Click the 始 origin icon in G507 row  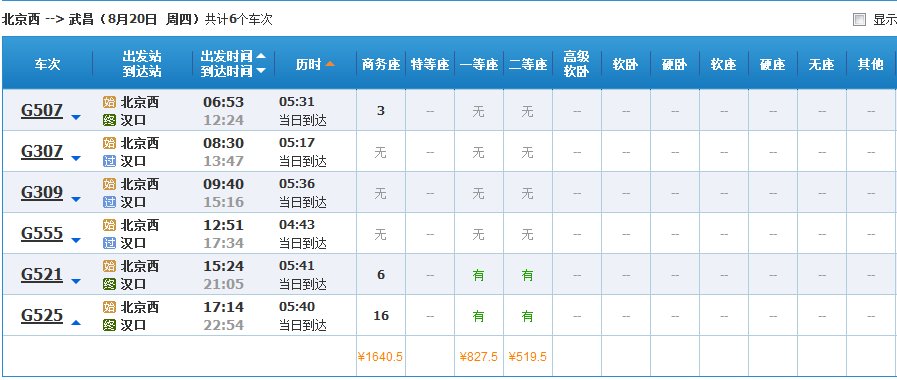pos(109,102)
